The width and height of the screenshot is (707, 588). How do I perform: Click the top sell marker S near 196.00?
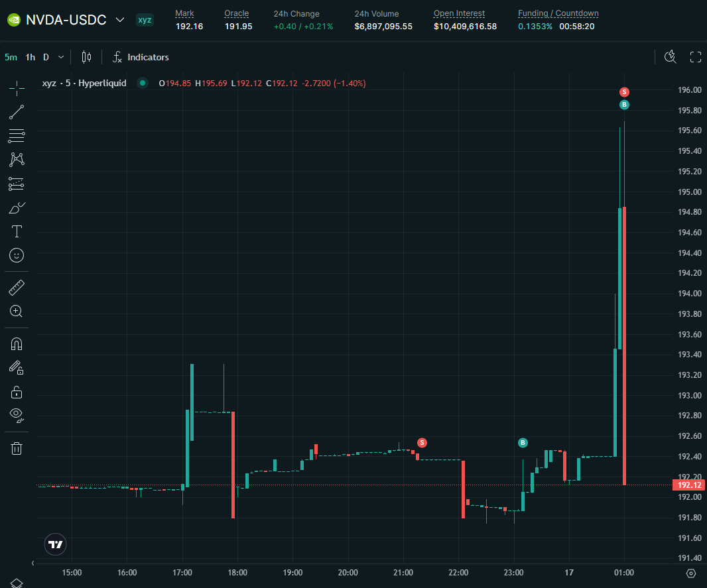[624, 92]
